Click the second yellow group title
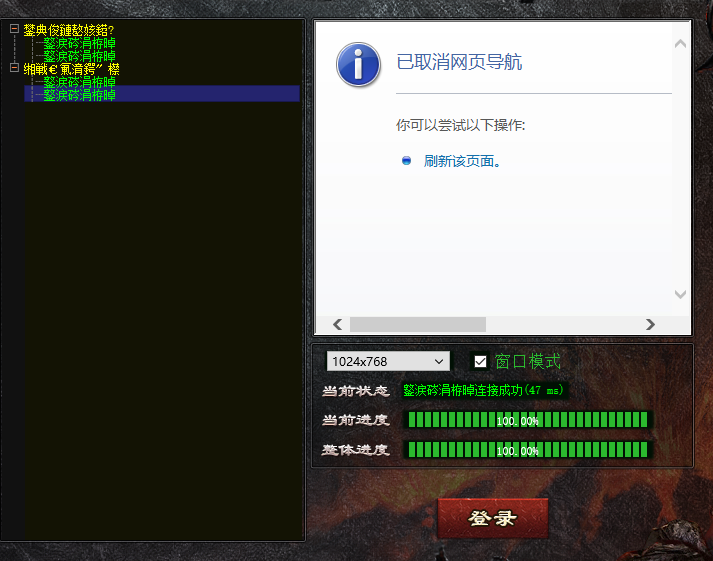713x561 pixels. point(71,69)
